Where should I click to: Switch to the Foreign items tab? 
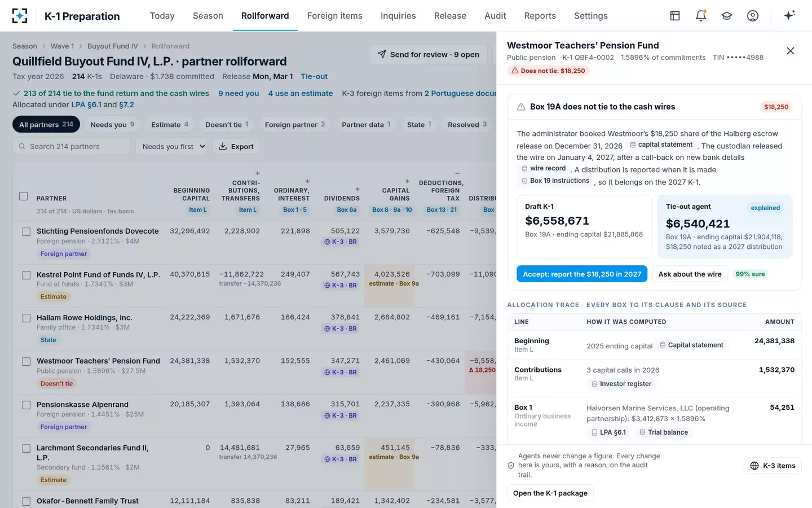point(335,16)
